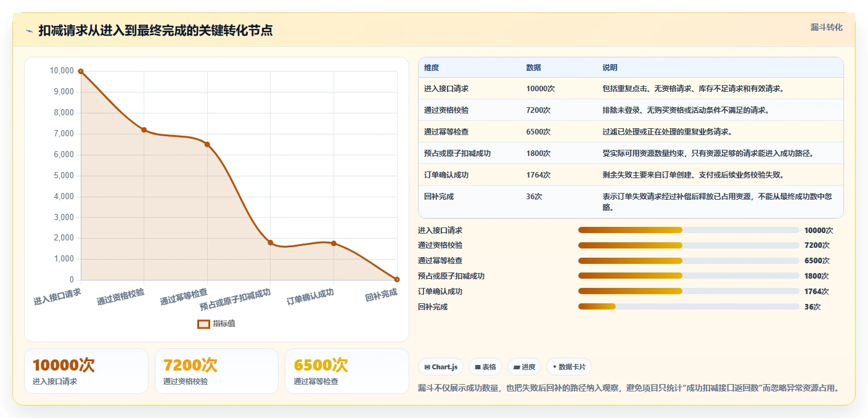Click the 回补完成 progress bar
Image resolution: width=868 pixels, height=418 pixels.
pyautogui.click(x=689, y=306)
